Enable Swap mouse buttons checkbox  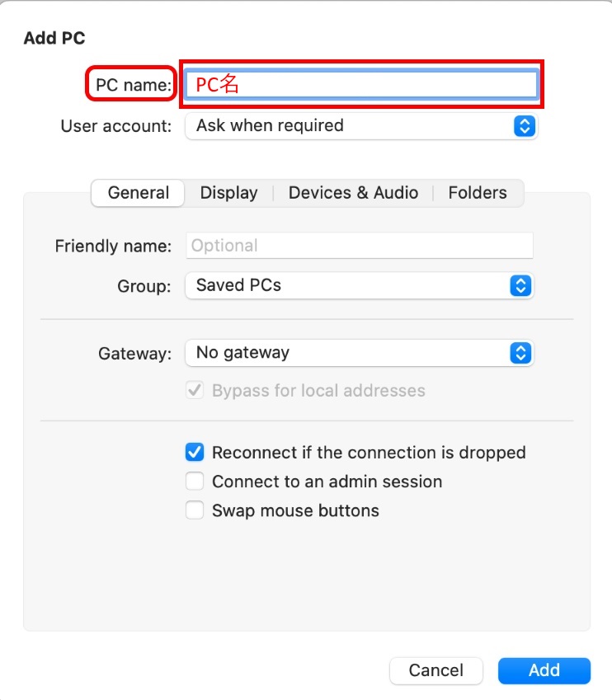click(195, 510)
